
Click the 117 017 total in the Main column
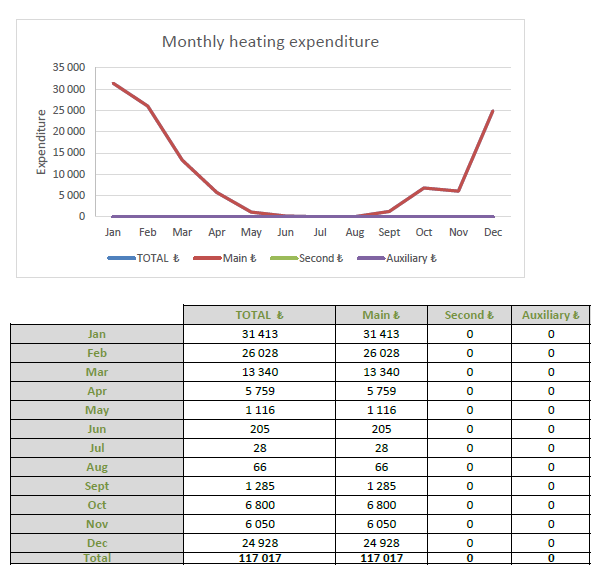tap(381, 558)
